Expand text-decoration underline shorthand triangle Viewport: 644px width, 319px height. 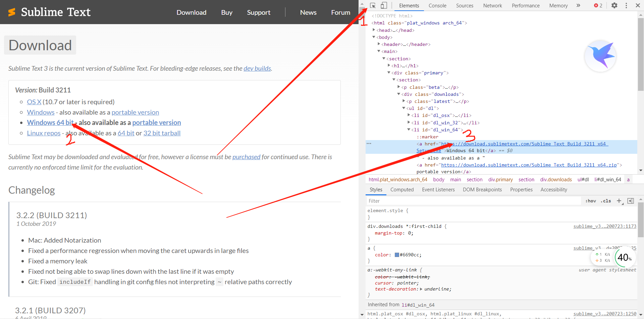click(421, 289)
